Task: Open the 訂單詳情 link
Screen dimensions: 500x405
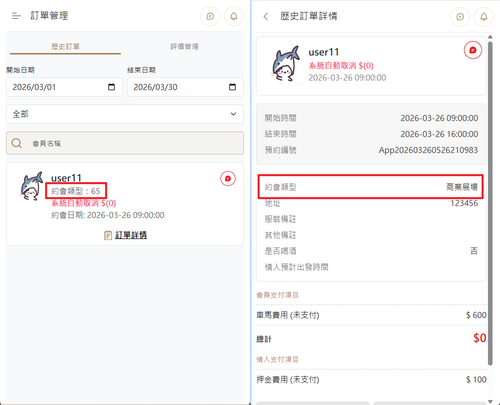Action: [x=131, y=235]
